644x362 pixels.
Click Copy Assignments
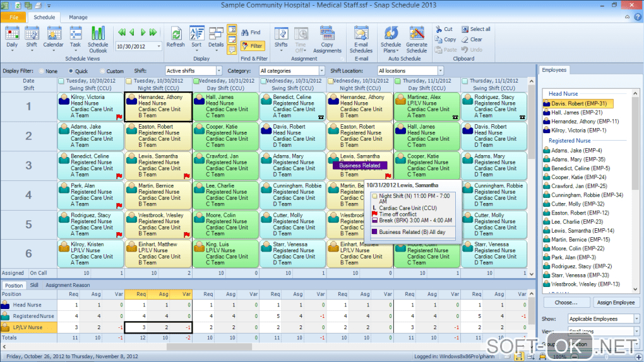pos(327,39)
